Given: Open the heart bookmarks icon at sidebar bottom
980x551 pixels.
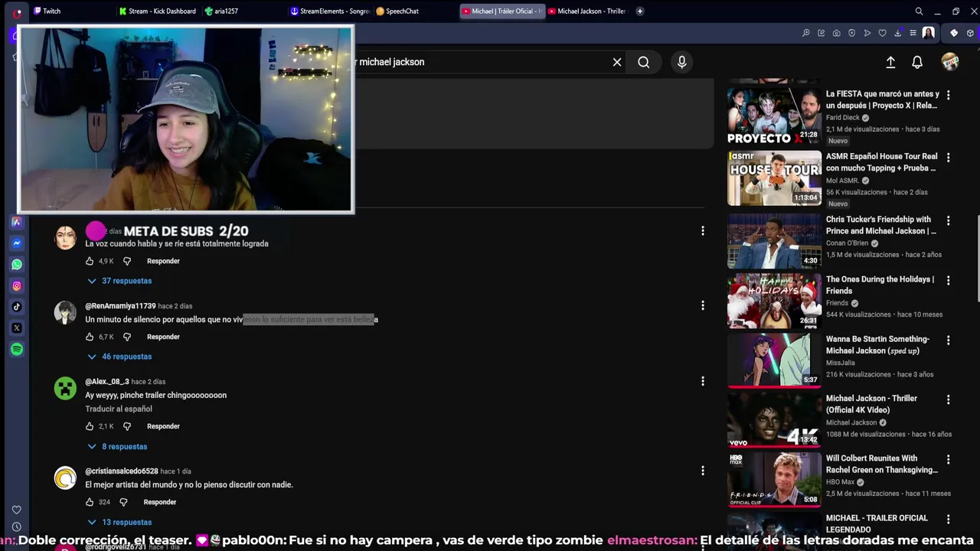Looking at the screenshot, I should 16,510.
